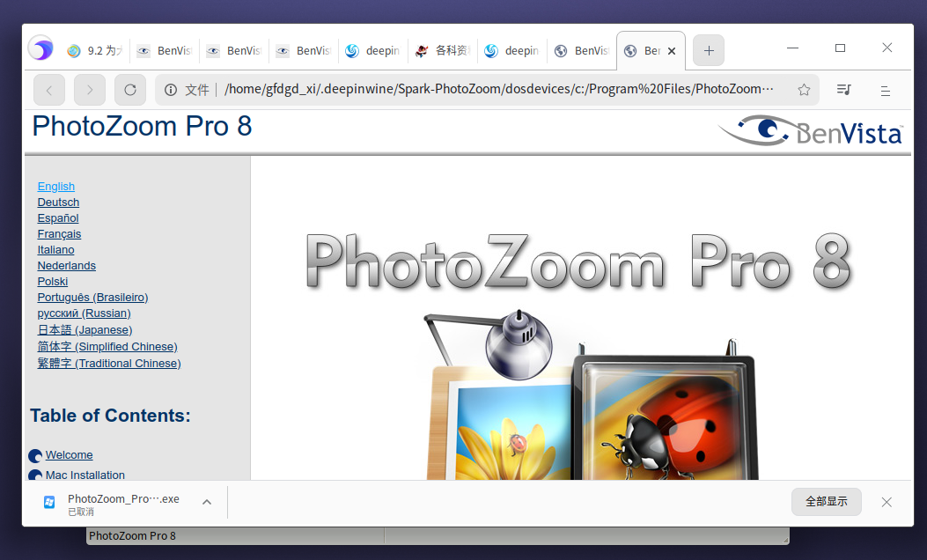Click the browser back arrow button
Screen dimensions: 927x560
(x=49, y=90)
